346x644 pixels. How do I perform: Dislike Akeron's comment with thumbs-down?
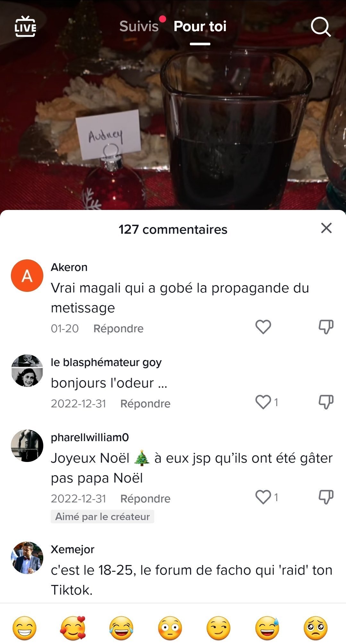coord(326,327)
